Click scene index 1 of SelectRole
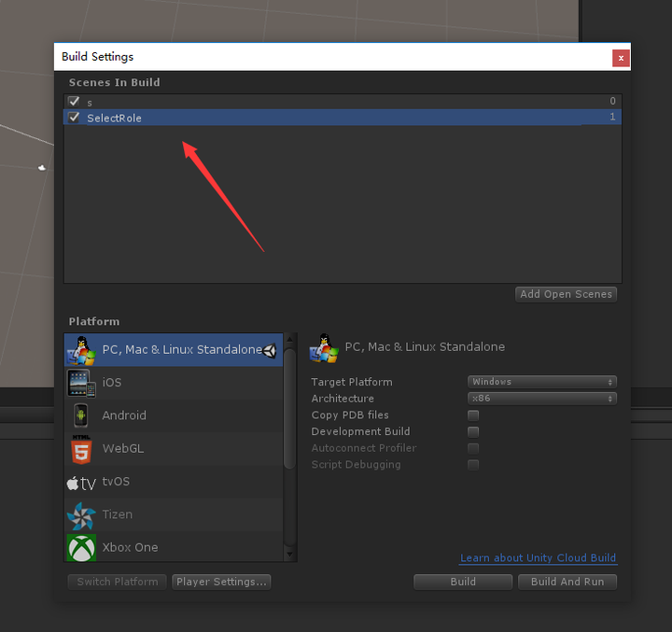This screenshot has height=632, width=672. 612,117
